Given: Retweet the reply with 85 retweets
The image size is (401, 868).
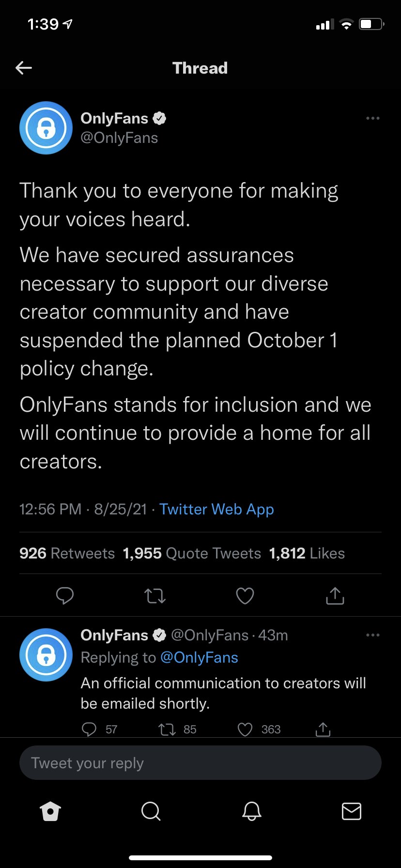Looking at the screenshot, I should [x=168, y=729].
